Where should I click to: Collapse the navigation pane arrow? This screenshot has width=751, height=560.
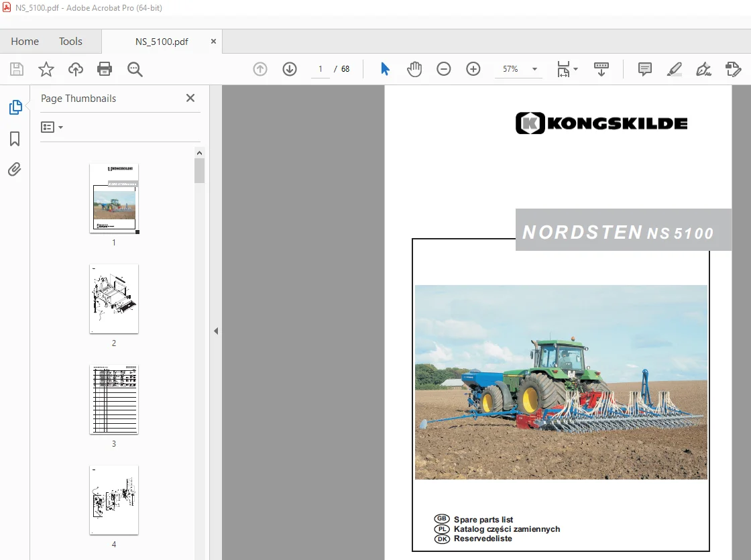216,331
